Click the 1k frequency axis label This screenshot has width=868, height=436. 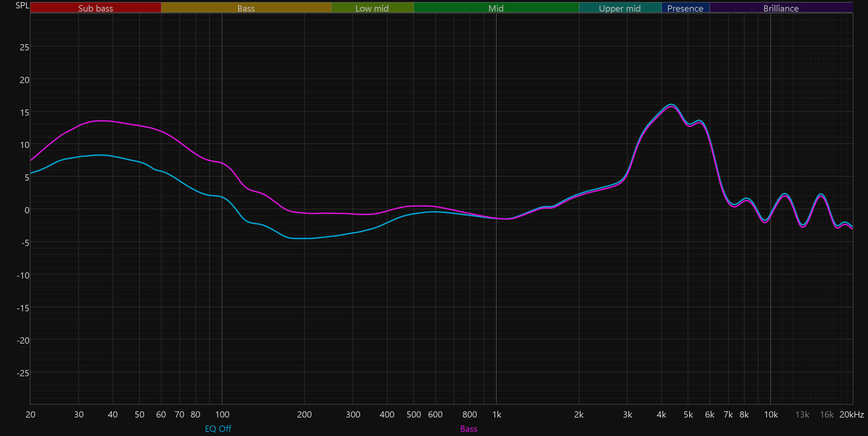point(497,414)
